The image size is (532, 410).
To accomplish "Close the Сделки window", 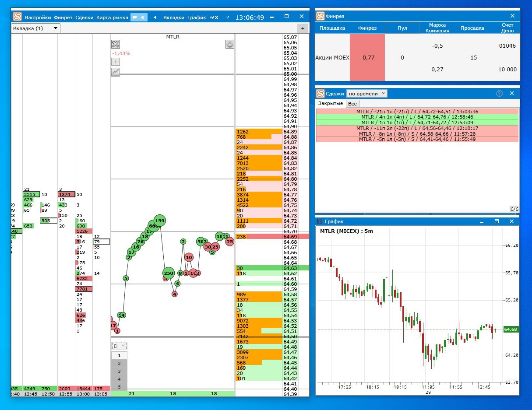I will pos(512,93).
